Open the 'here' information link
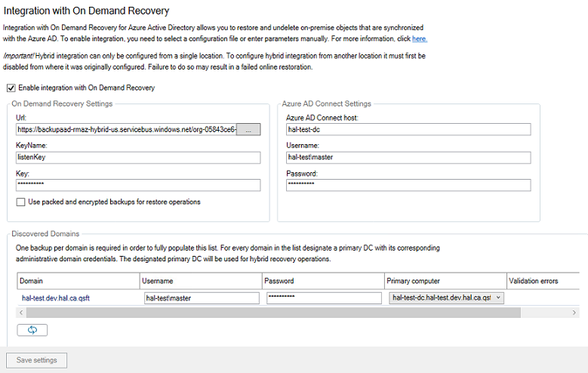This screenshot has height=373, width=588. (x=419, y=39)
